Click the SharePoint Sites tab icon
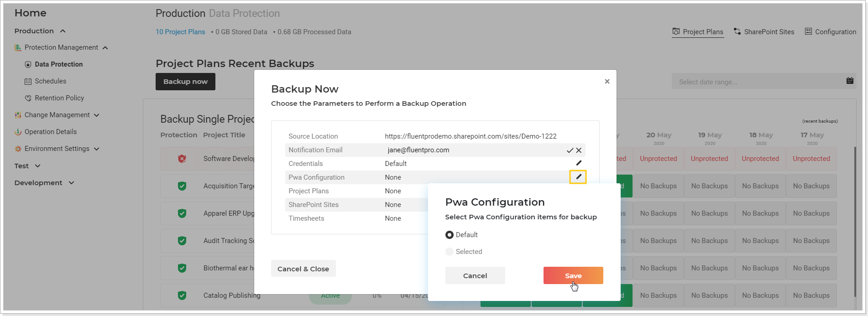 [x=737, y=31]
